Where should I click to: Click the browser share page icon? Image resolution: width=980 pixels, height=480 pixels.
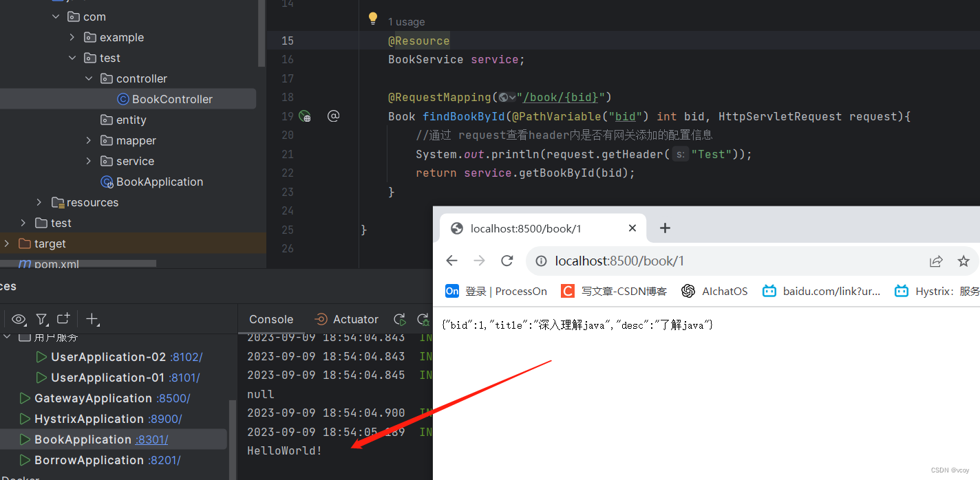(936, 261)
